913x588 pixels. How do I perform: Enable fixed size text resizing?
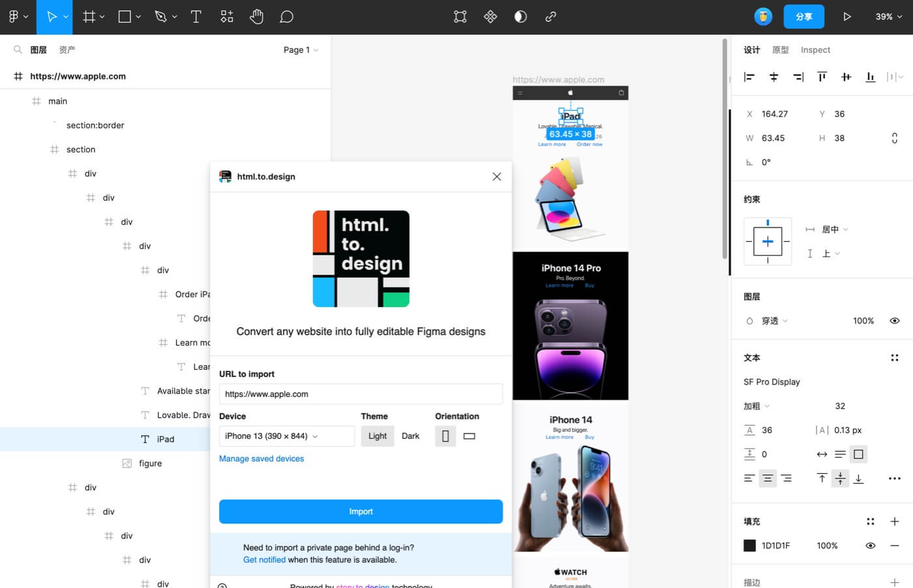(x=858, y=454)
